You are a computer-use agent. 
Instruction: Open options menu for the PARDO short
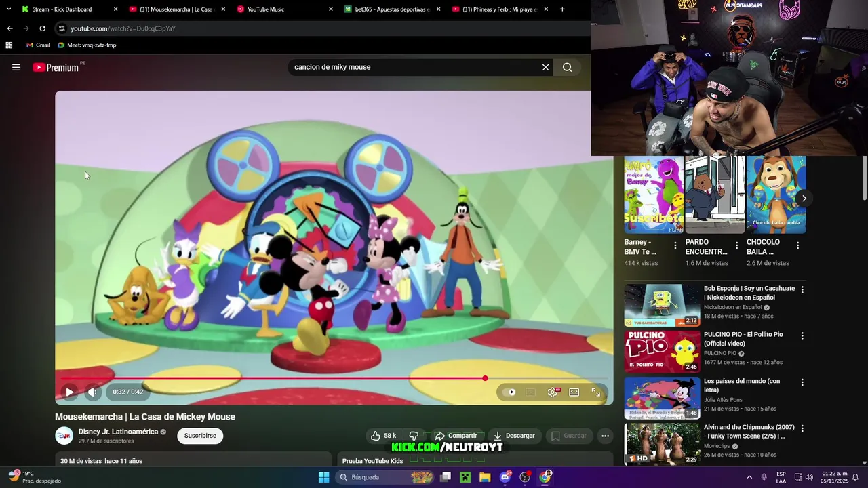(736, 245)
